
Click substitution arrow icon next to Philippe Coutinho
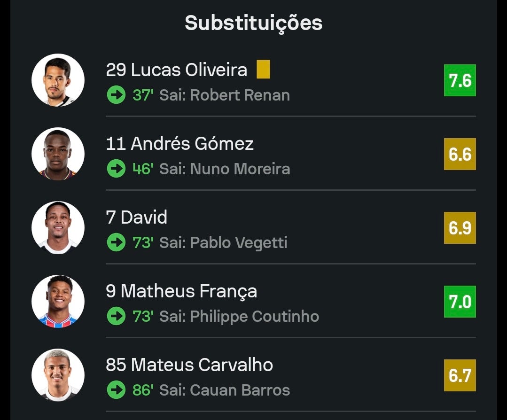(x=116, y=316)
